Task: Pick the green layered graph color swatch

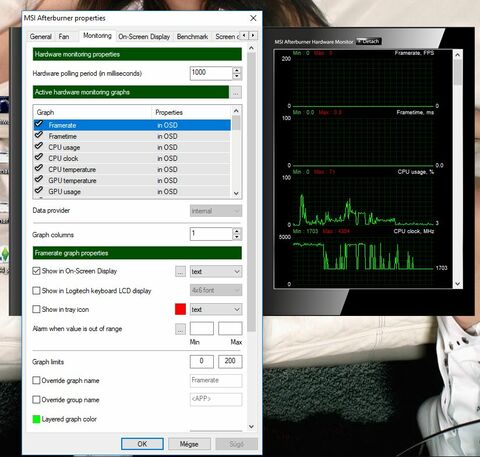Action: 36,419
